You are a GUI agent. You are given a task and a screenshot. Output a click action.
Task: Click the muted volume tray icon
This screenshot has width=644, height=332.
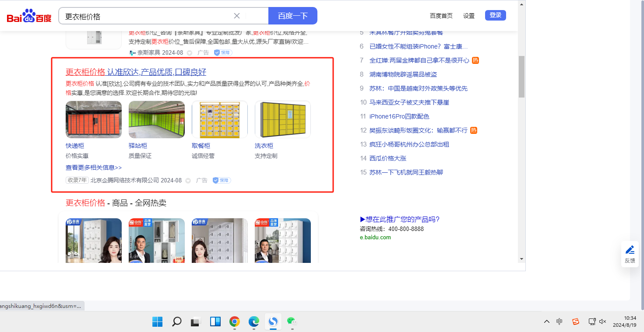(x=603, y=322)
